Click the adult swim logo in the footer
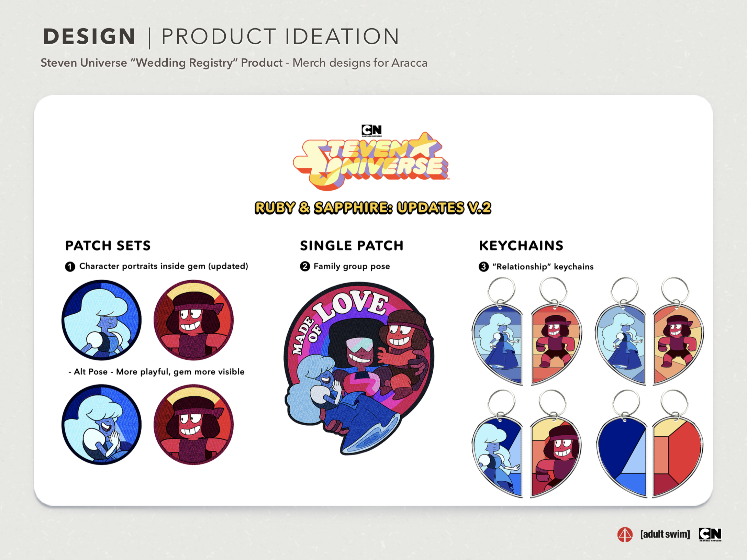The height and width of the screenshot is (560, 747). pos(665,534)
